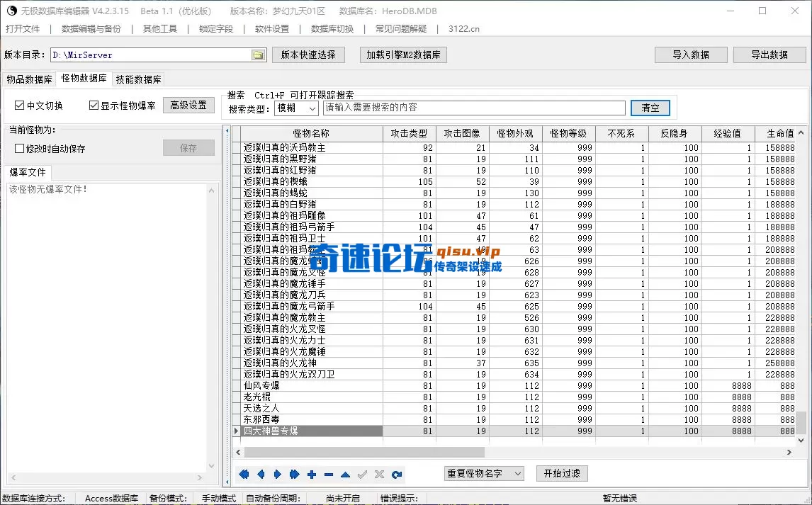Expand the 重复怪物名字 dropdown
Viewport: 812px width, 505px height.
(519, 473)
